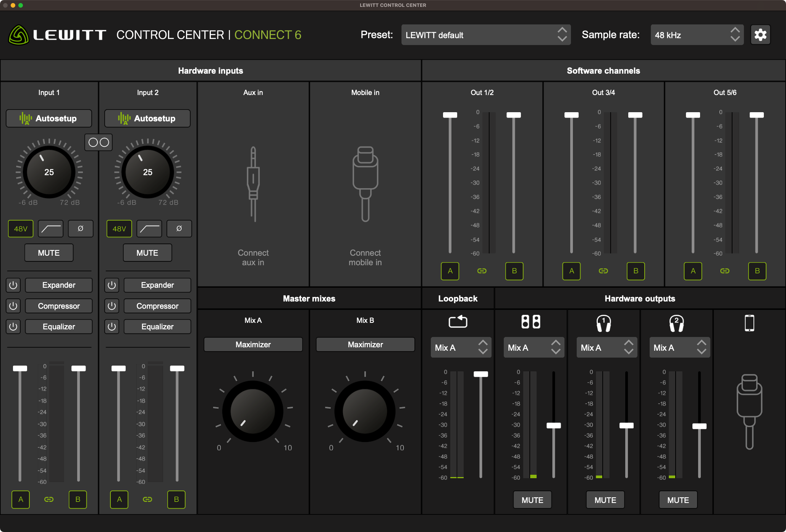Viewport: 786px width, 532px height.
Task: Click the stereo link icon between inputs
Action: click(x=99, y=142)
